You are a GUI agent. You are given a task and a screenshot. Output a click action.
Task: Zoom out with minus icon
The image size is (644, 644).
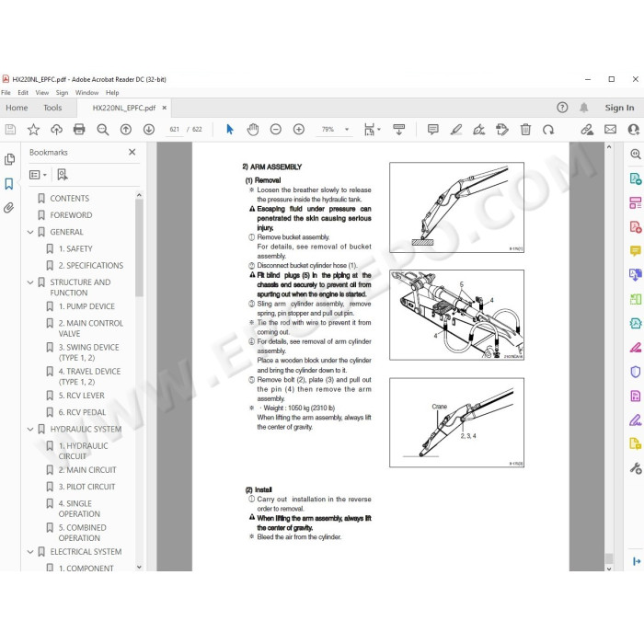click(x=276, y=130)
